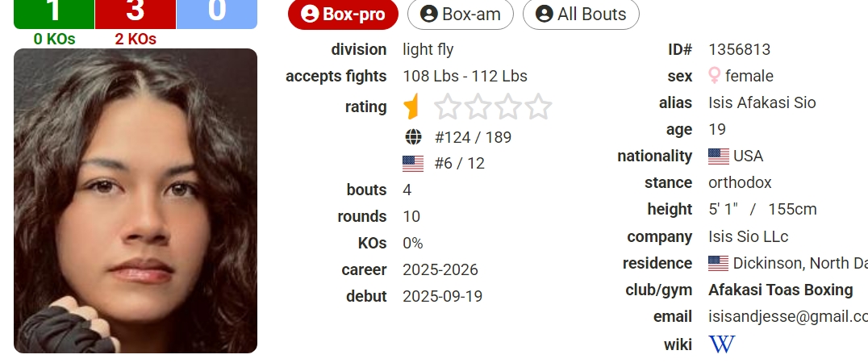Viewport: 868px width, 363px height.
Task: Click the world ranking #124 / 189 text
Action: click(x=473, y=137)
